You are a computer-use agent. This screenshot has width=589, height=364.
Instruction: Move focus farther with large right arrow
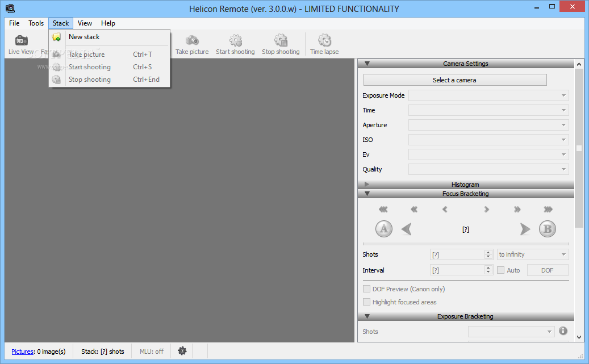pos(525,229)
